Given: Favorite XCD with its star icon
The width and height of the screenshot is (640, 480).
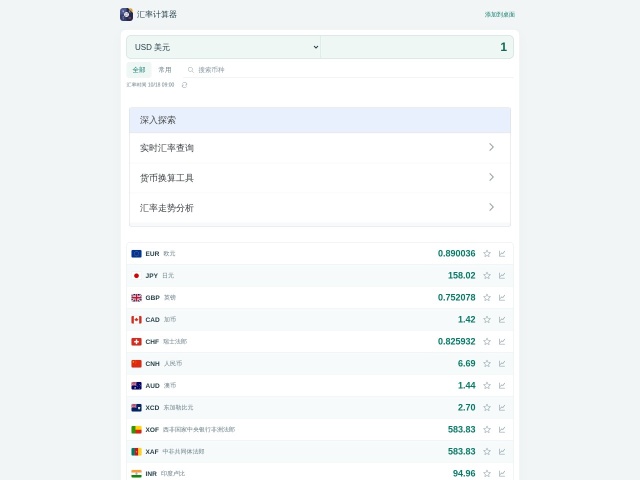Looking at the screenshot, I should pos(487,408).
